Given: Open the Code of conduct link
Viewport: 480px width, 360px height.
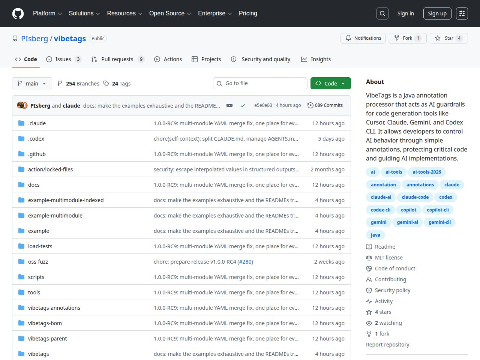Looking at the screenshot, I should click(x=395, y=268).
